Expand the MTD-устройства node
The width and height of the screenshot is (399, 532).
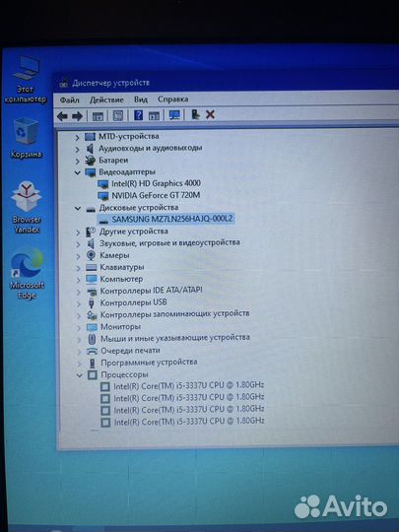tap(78, 137)
